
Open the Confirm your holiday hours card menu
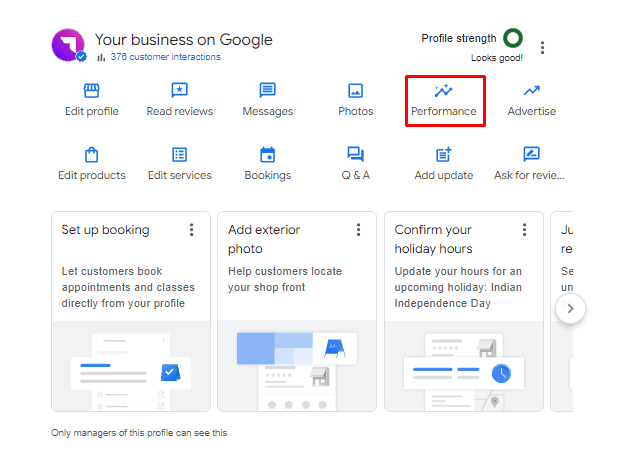524,230
